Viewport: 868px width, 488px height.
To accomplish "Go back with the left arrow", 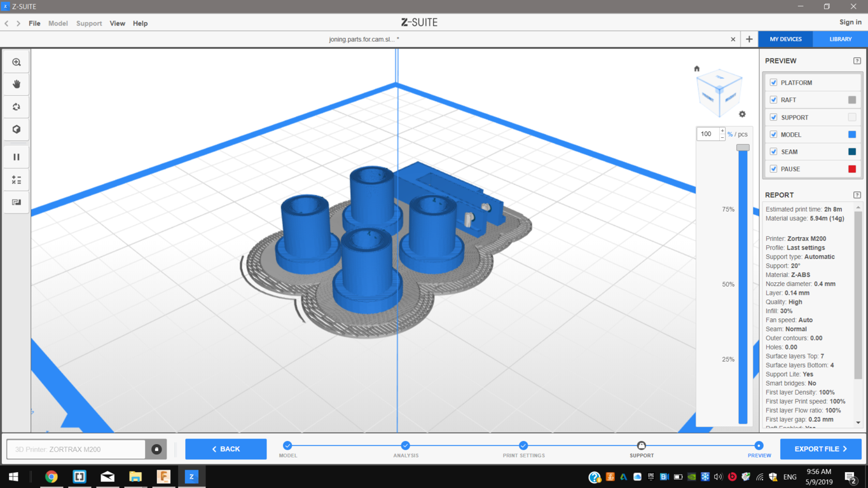I will pyautogui.click(x=7, y=24).
